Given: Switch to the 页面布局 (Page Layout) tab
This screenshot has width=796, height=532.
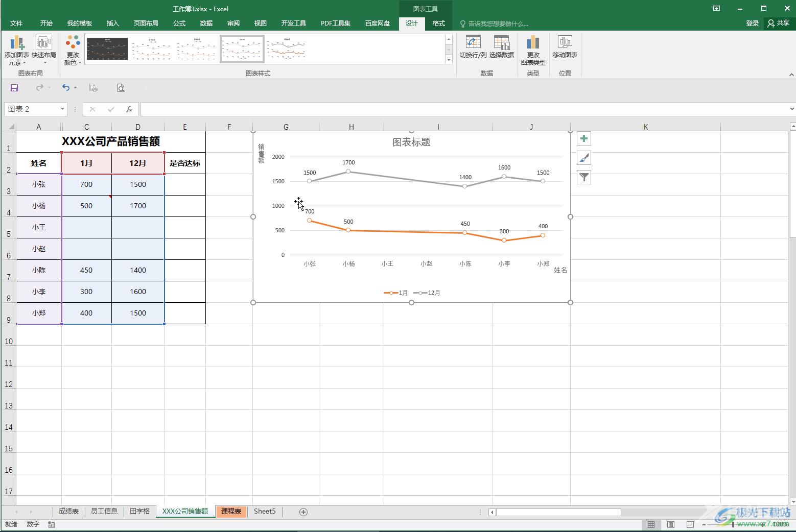Looking at the screenshot, I should [146, 23].
